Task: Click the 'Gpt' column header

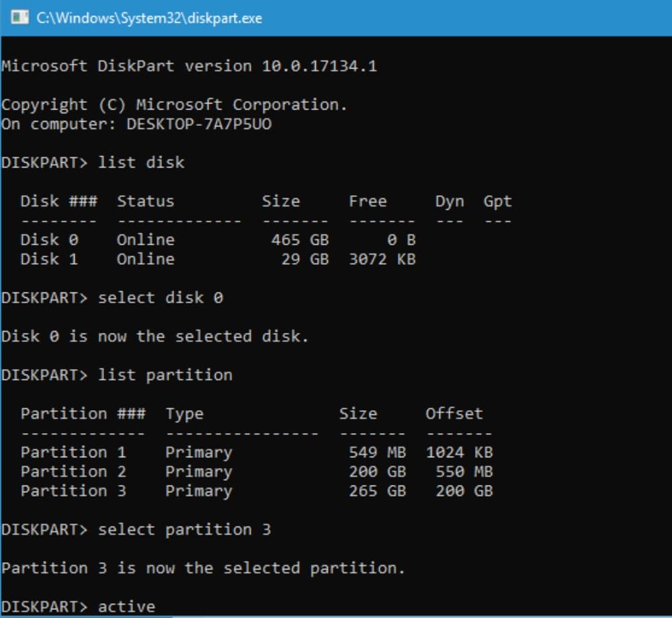Action: click(x=497, y=201)
